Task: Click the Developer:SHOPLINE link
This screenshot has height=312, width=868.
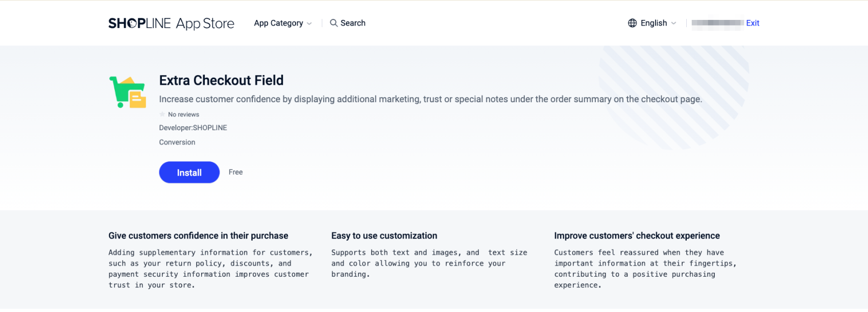Action: pos(193,128)
